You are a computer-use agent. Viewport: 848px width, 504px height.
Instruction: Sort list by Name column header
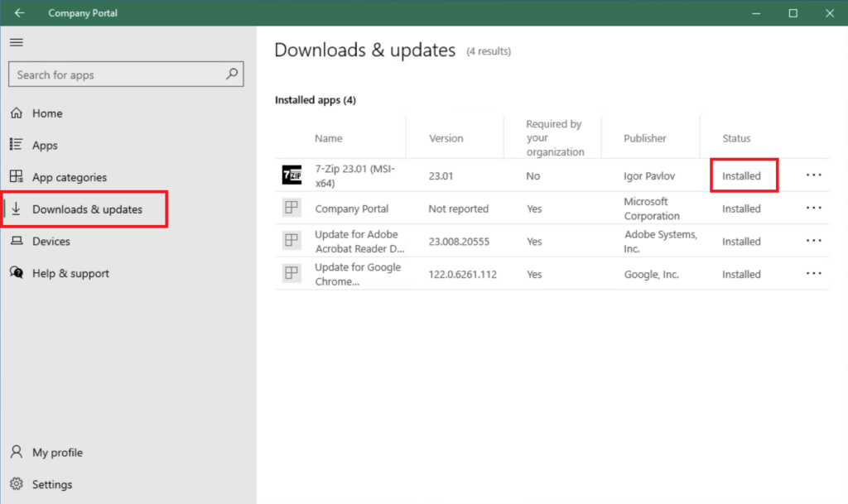329,138
